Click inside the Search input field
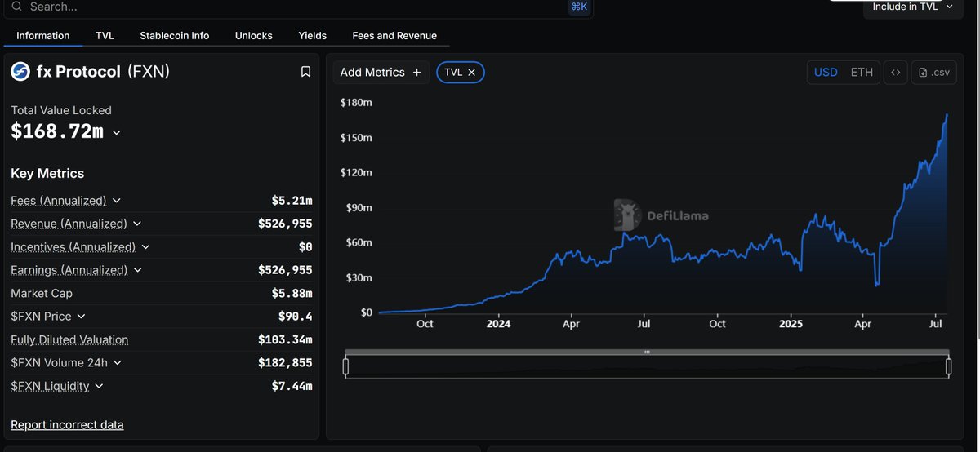Image resolution: width=980 pixels, height=452 pixels. 294,7
